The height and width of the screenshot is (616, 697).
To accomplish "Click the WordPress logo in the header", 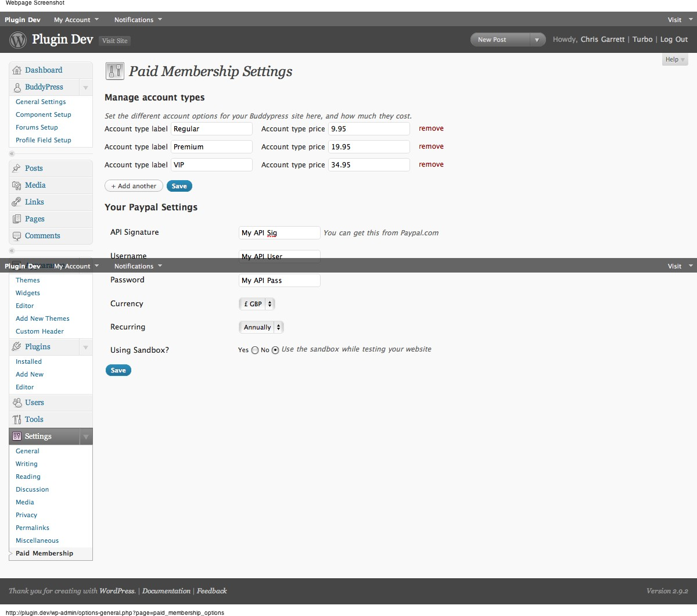I will (18, 40).
